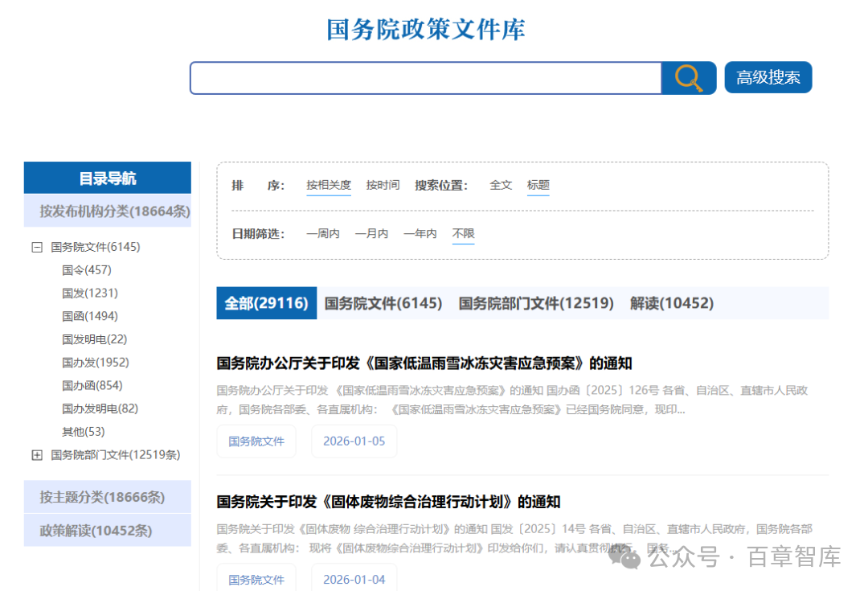868x591 pixels.
Task: Select 国令(457) in the directory tree
Action: pyautogui.click(x=87, y=270)
